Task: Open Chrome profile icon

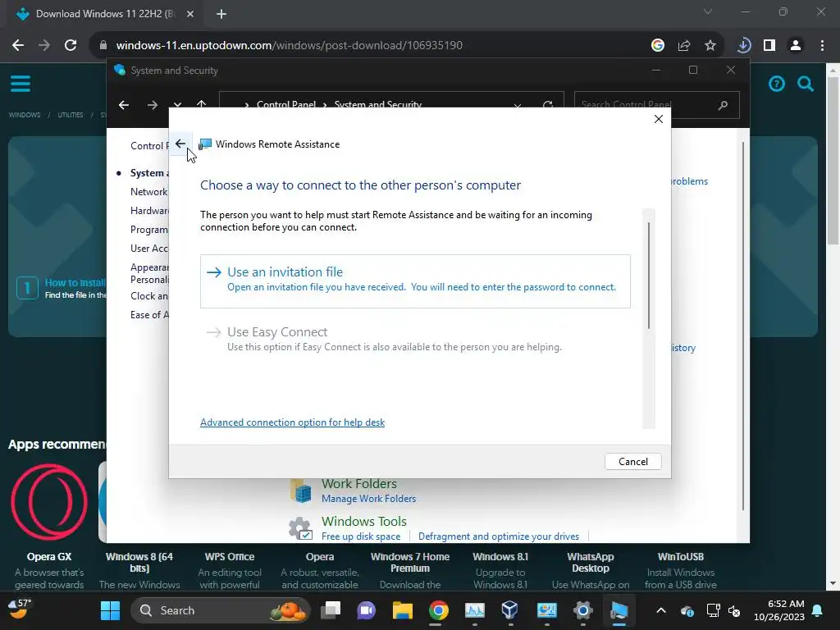Action: coord(796,45)
